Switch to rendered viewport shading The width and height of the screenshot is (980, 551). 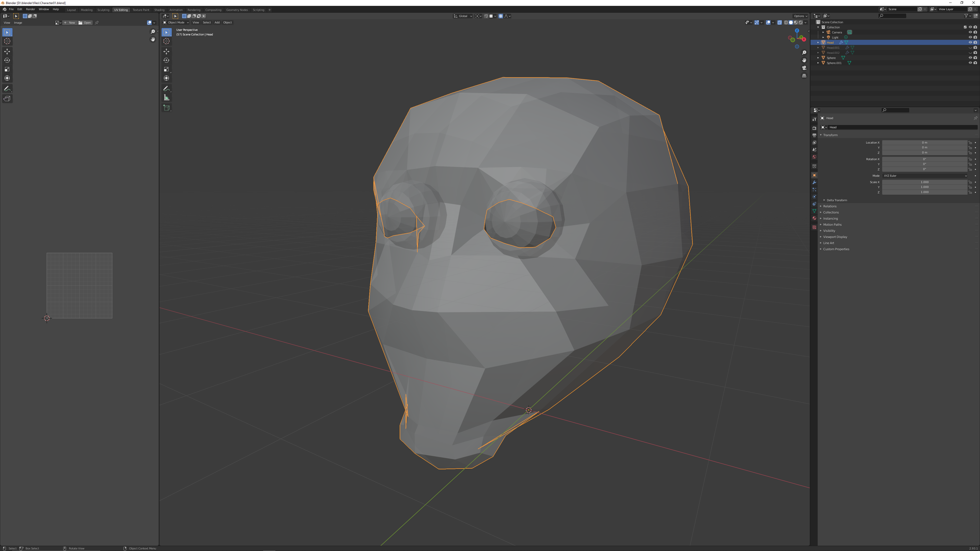(x=800, y=22)
